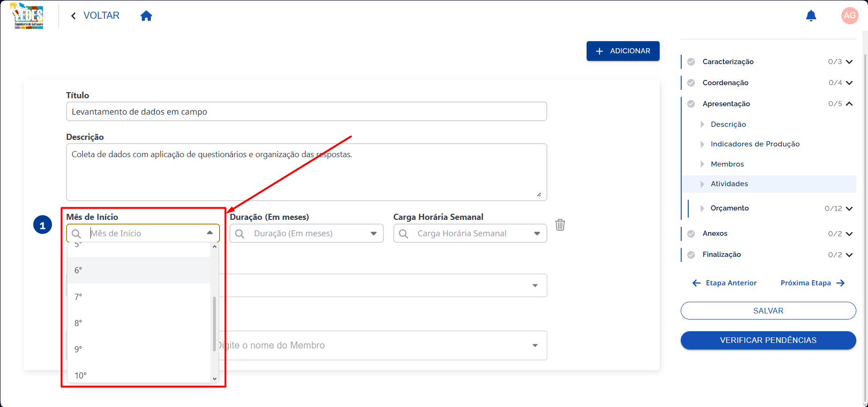Click the plus icon on ADICIONAR
This screenshot has height=407, width=868.
599,51
